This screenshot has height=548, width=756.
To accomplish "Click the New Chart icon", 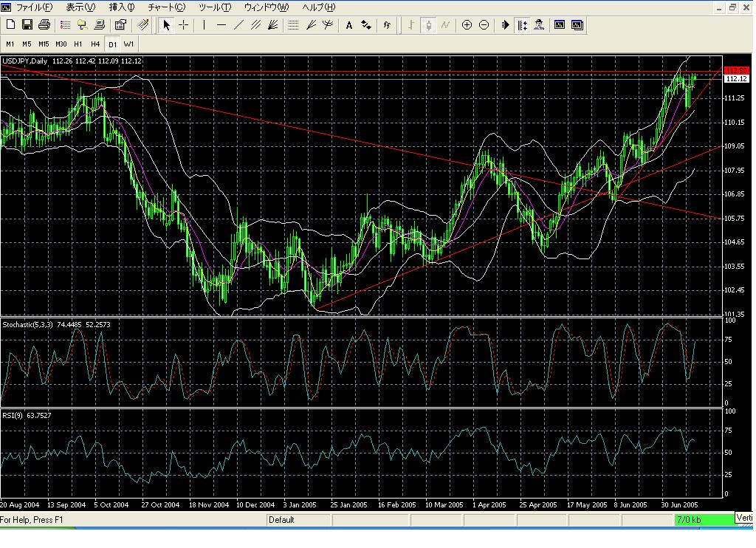I will coord(10,25).
